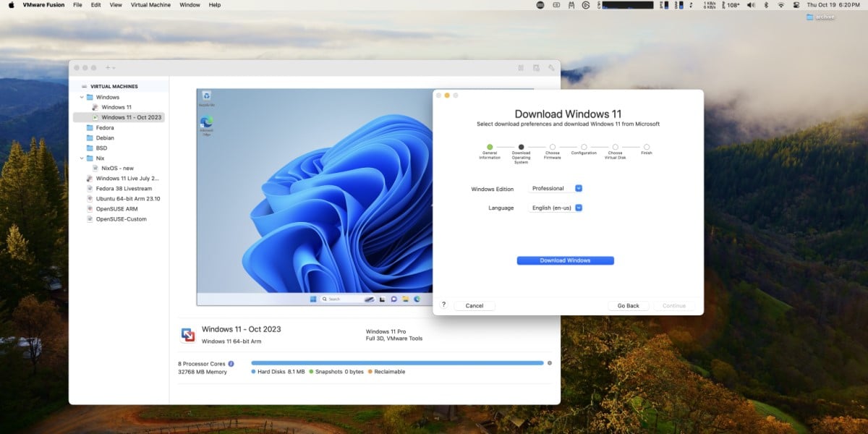Click the disk usage bar
Viewport: 868px width, 434px height.
coord(397,363)
